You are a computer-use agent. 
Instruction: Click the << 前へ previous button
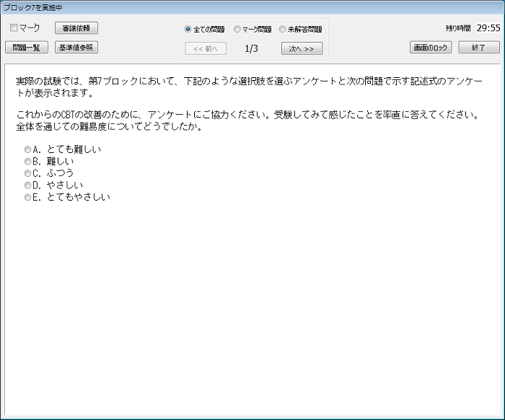pyautogui.click(x=206, y=48)
